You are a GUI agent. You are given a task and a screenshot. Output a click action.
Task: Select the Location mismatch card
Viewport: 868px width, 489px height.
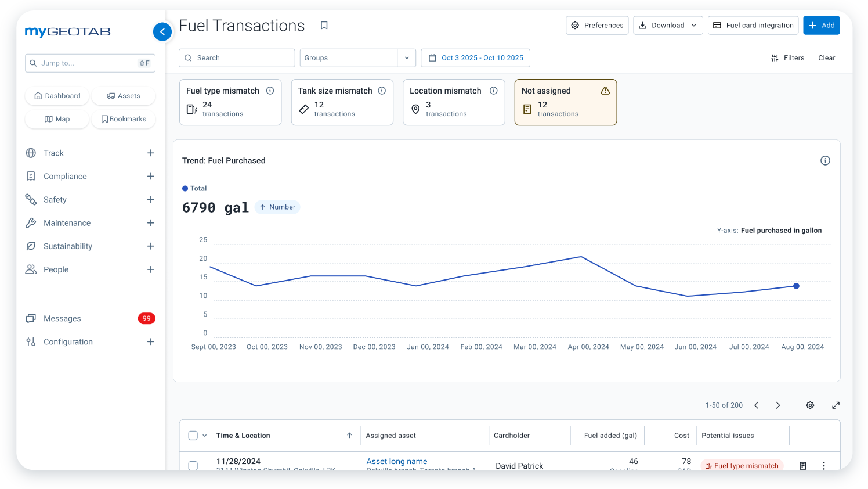454,102
